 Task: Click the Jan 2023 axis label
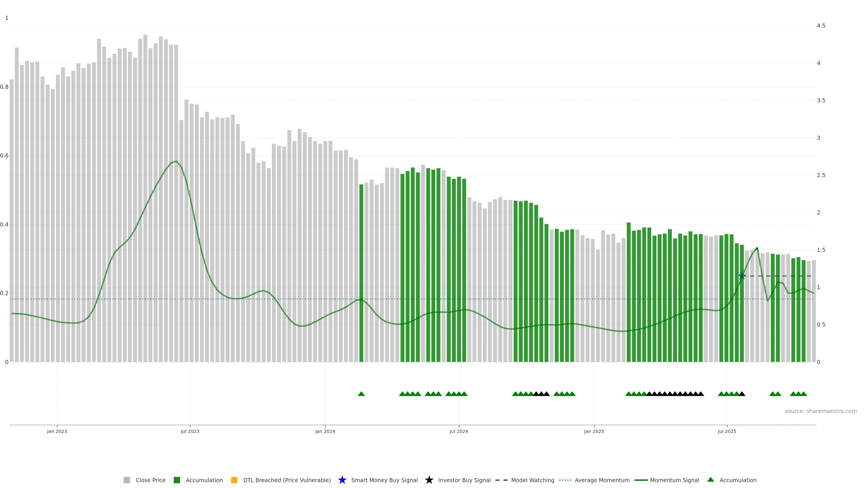[57, 431]
